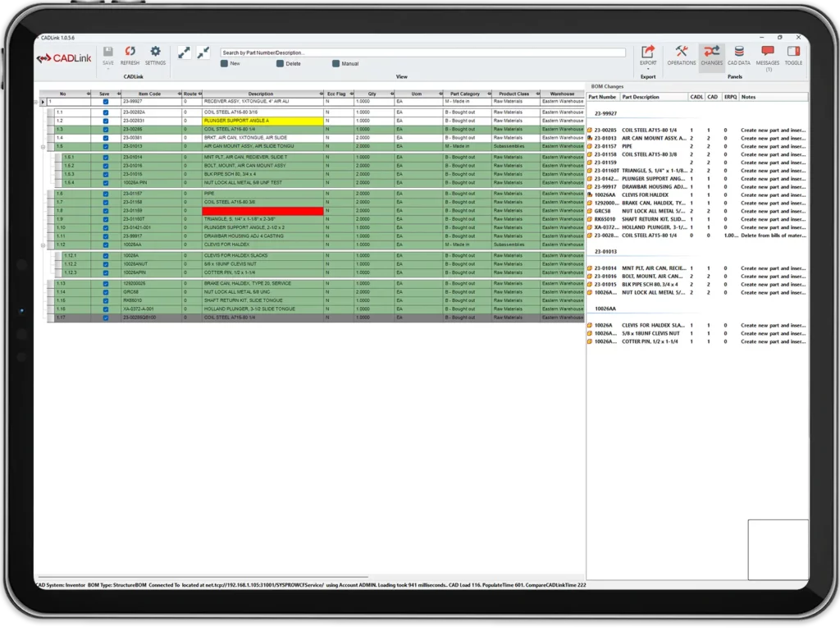Click the assembly icon beside 10026AA in BOM Changes
Viewport: 840px width, 636px height.
coord(590,195)
